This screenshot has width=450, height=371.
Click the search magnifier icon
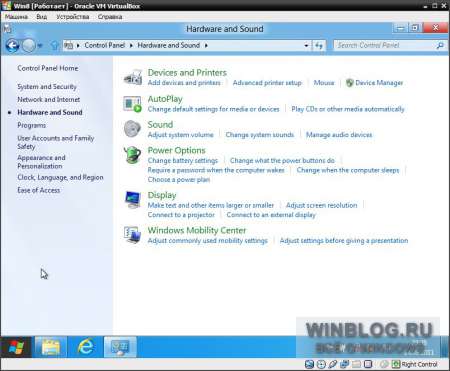point(440,45)
